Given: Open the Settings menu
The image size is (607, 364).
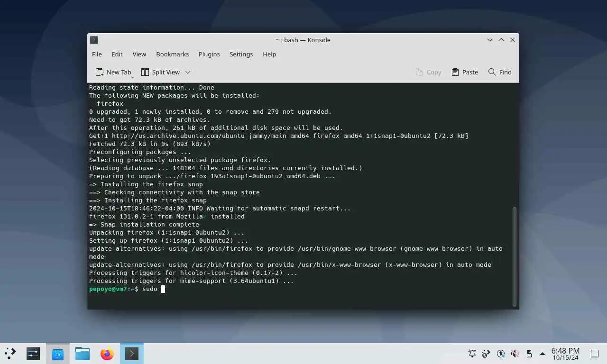Looking at the screenshot, I should [241, 54].
